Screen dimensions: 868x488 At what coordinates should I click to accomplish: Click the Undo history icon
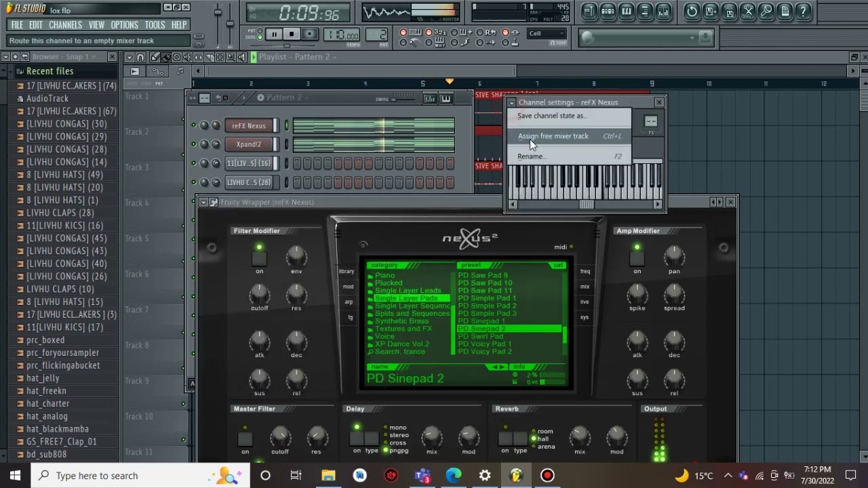[x=692, y=11]
